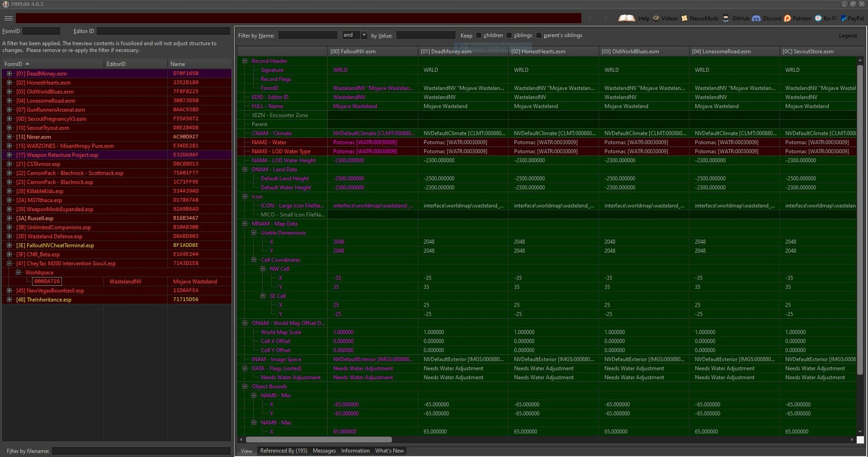
Task: Select the 000DA726 WastelandNV record
Action: 117,281
